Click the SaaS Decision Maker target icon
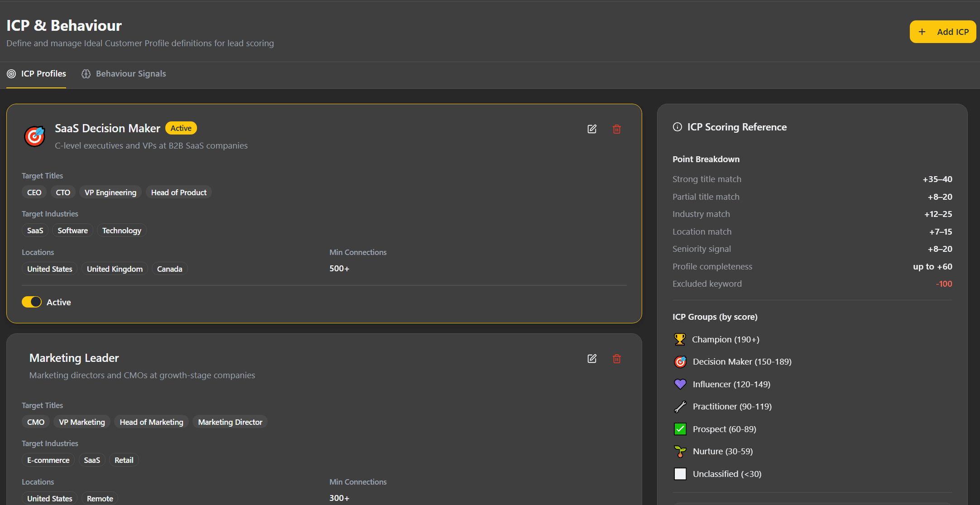This screenshot has height=505, width=980. pos(35,136)
